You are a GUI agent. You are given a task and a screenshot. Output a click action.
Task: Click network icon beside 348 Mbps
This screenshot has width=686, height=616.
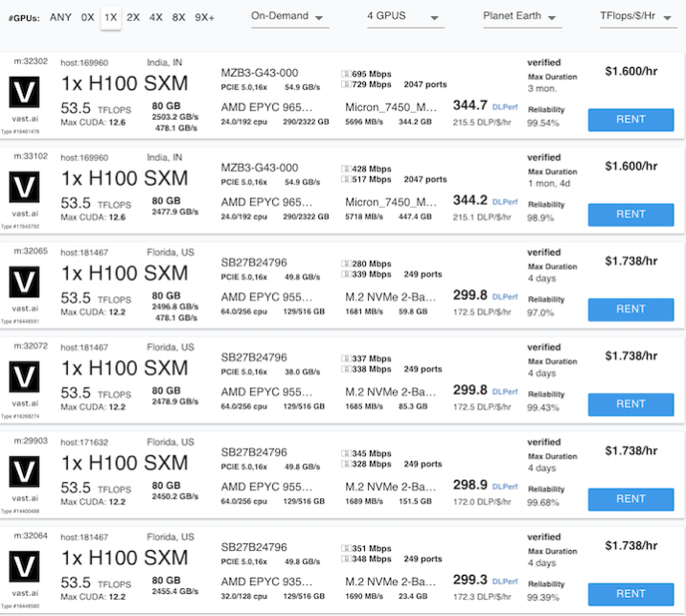click(346, 559)
